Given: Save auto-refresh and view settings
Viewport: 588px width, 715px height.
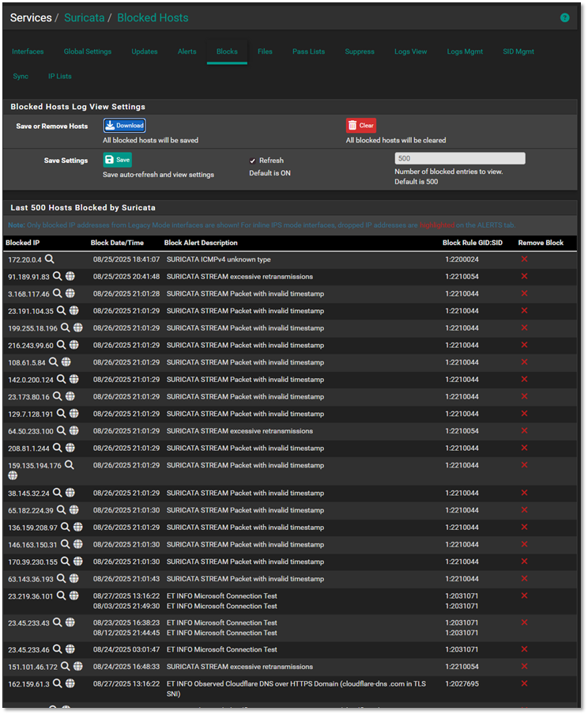Looking at the screenshot, I should pos(118,160).
